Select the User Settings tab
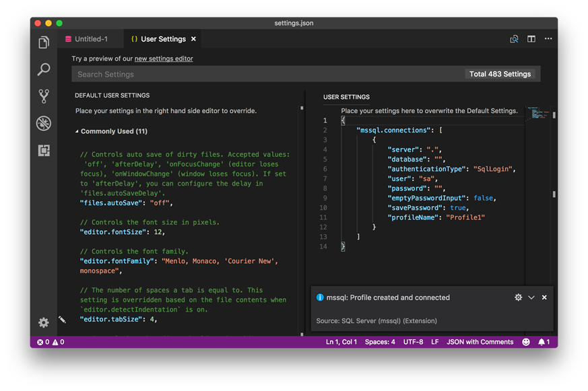 click(163, 39)
